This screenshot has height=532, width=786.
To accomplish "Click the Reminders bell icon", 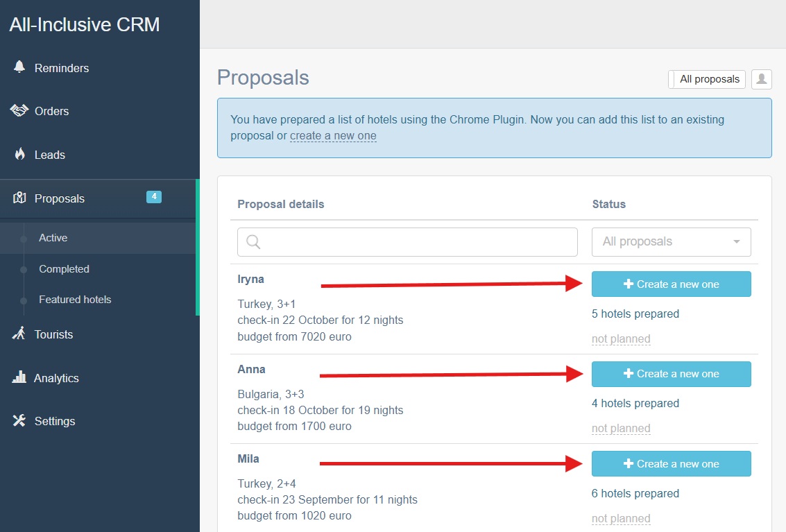I will pyautogui.click(x=19, y=67).
